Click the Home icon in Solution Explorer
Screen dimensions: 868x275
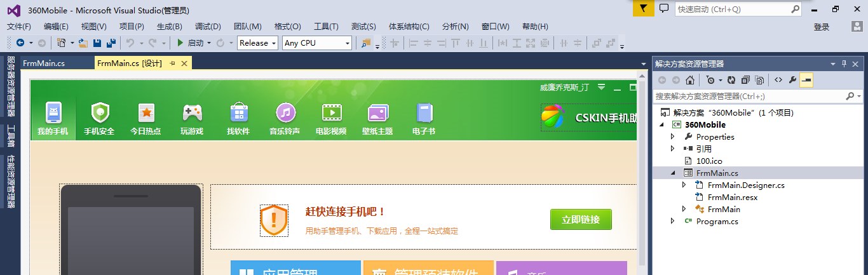pyautogui.click(x=689, y=80)
